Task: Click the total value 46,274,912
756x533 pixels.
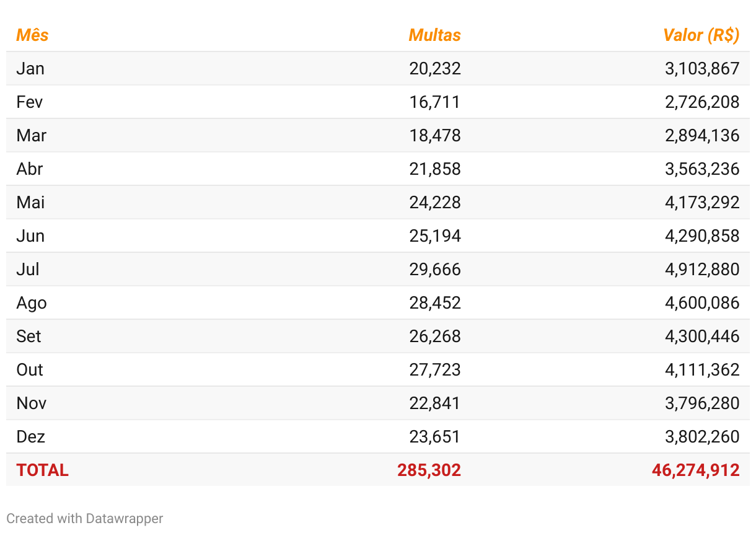Action: tap(695, 470)
